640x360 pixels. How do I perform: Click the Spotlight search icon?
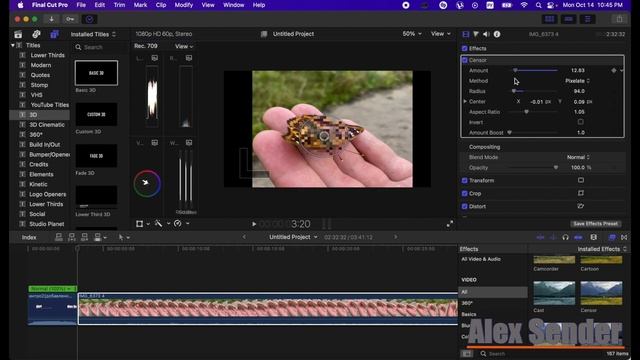click(x=538, y=5)
